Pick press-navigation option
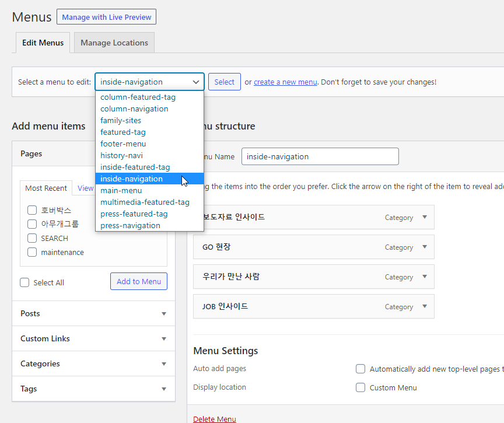The image size is (504, 423). (x=149, y=226)
